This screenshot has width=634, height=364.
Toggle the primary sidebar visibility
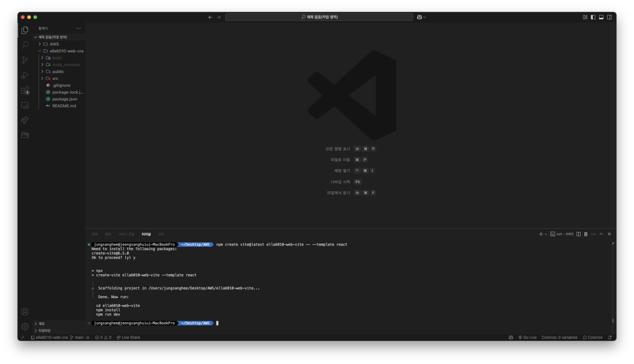click(593, 17)
